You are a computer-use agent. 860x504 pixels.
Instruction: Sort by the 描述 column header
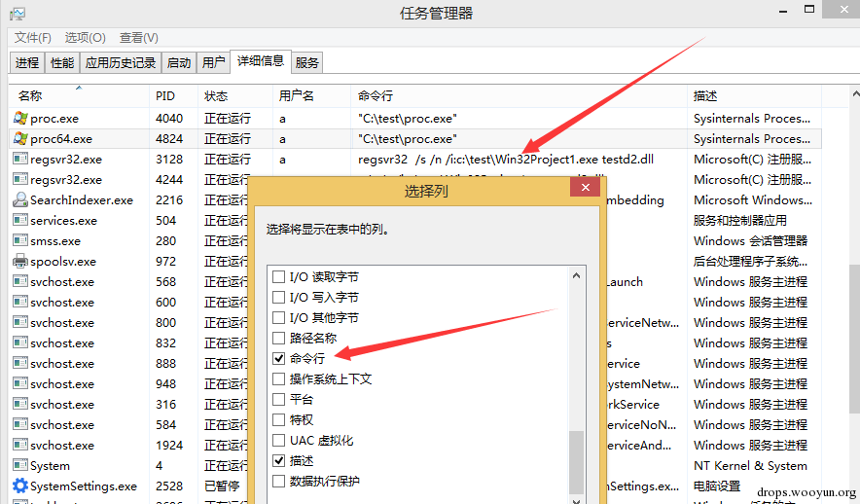click(754, 95)
